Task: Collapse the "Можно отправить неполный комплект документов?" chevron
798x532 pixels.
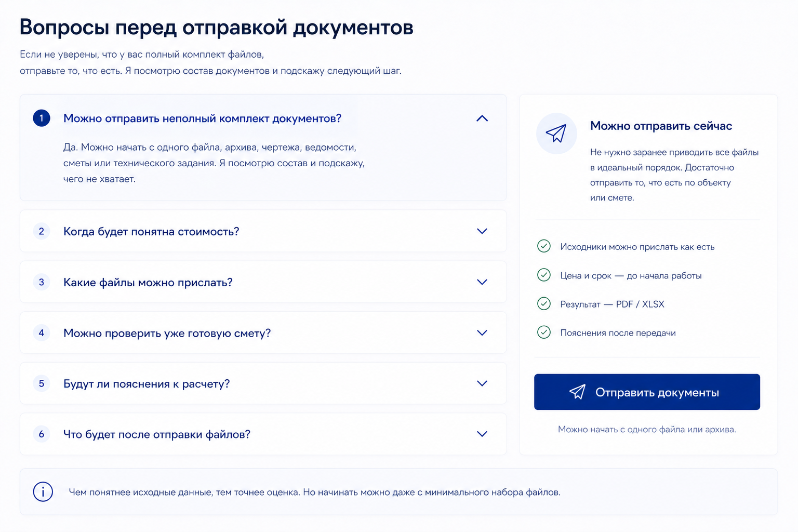Action: (482, 118)
